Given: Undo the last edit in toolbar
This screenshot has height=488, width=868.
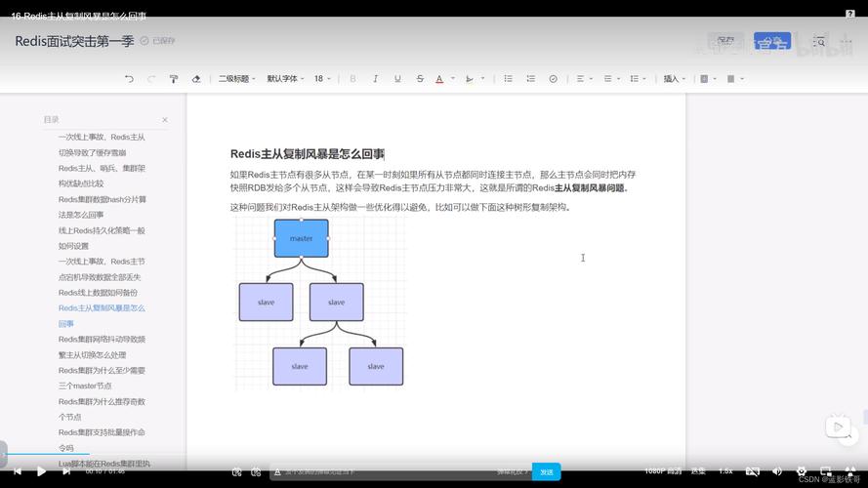Looking at the screenshot, I should point(129,79).
